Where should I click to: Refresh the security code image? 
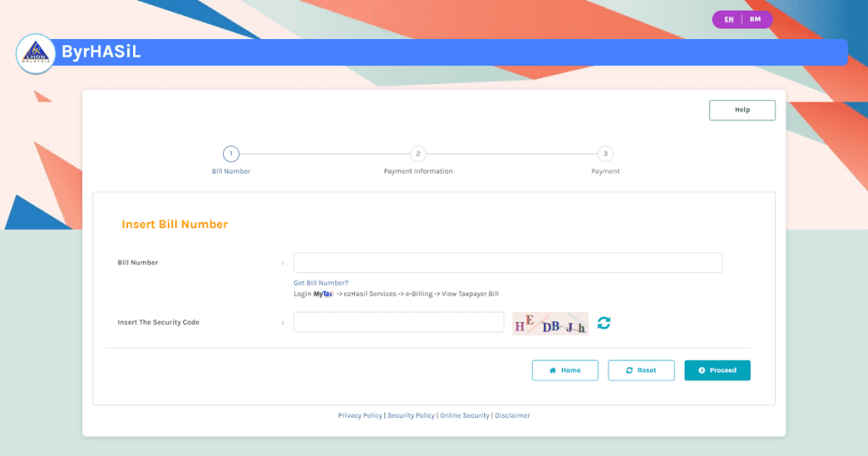[604, 323]
